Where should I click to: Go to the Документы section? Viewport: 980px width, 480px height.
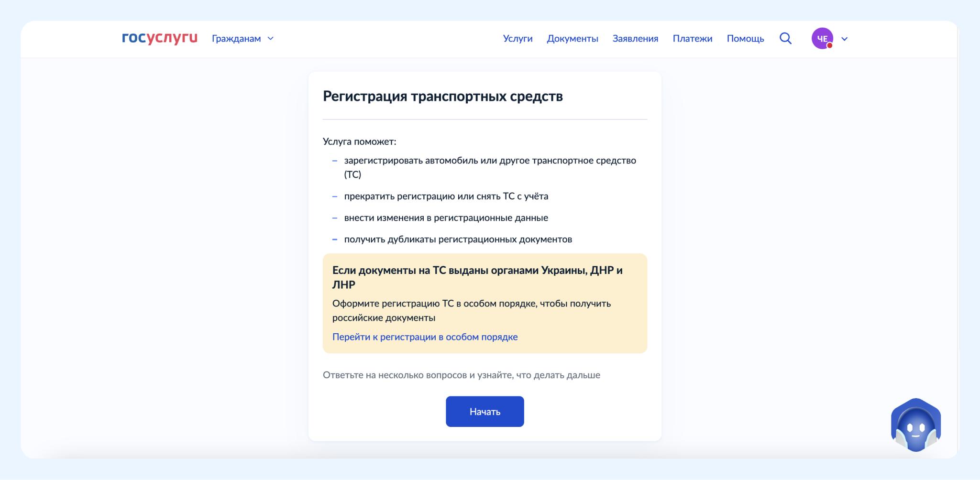[572, 39]
